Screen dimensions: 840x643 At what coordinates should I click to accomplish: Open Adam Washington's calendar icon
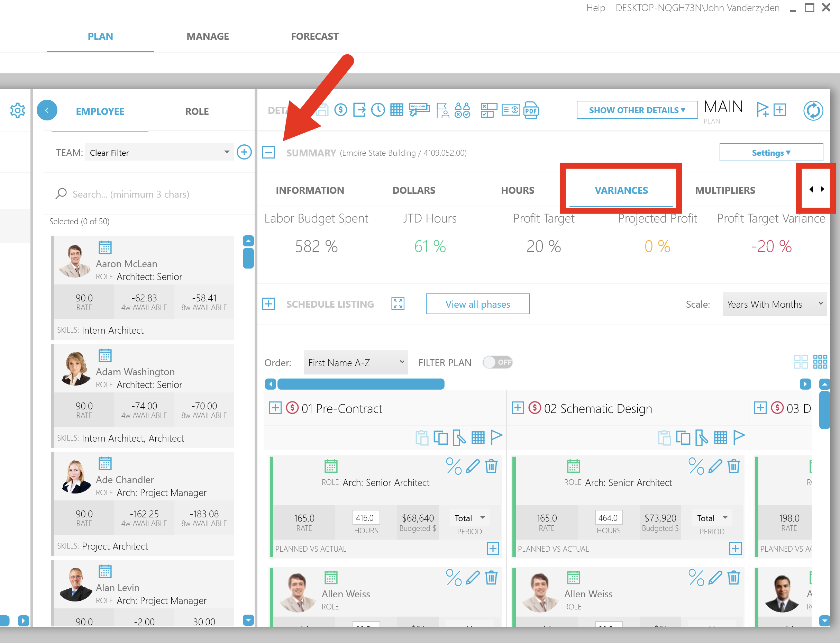105,355
